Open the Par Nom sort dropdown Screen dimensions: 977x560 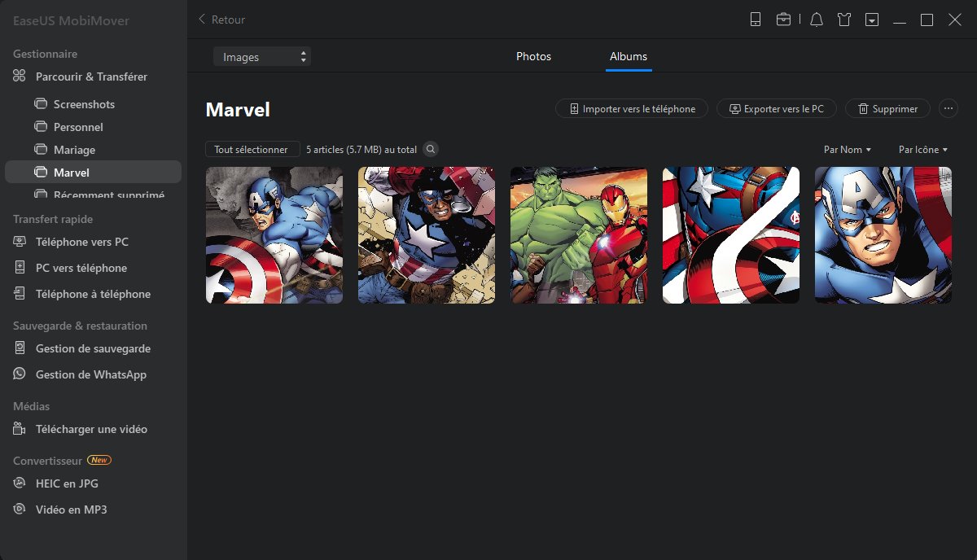pos(848,150)
